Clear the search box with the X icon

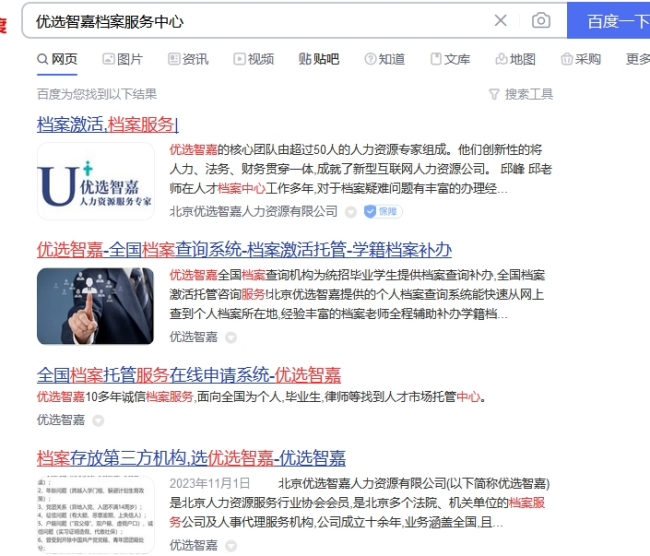[500, 20]
